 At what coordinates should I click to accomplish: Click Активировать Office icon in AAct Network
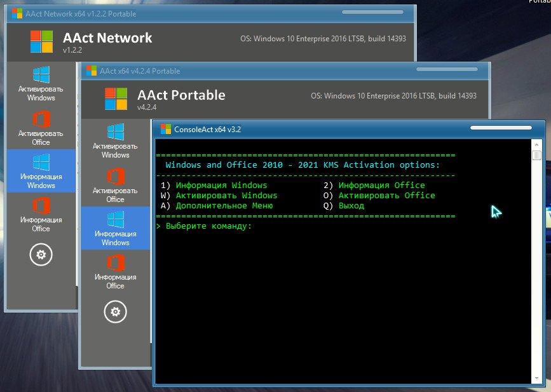41,119
